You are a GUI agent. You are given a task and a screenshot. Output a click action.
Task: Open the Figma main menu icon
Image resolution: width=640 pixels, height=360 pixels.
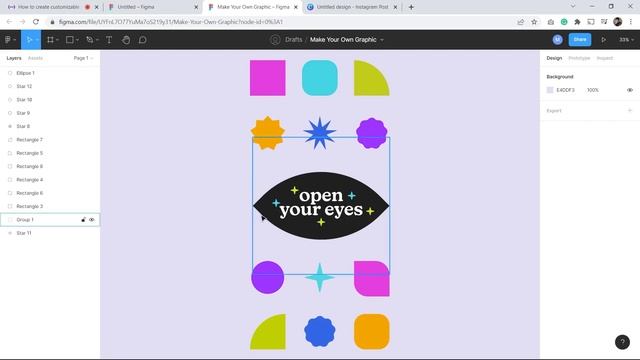[8, 40]
